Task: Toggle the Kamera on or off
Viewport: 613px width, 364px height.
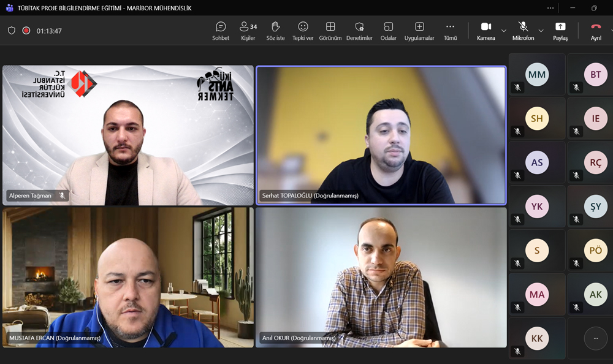Action: tap(485, 30)
